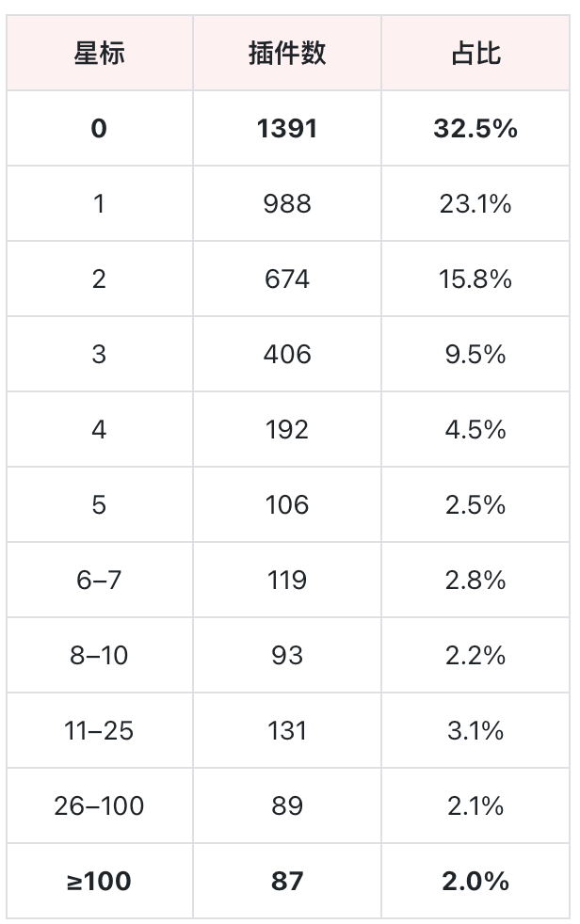The image size is (580, 924).
Task: Select the 988 plugin count cell
Action: coord(287,204)
